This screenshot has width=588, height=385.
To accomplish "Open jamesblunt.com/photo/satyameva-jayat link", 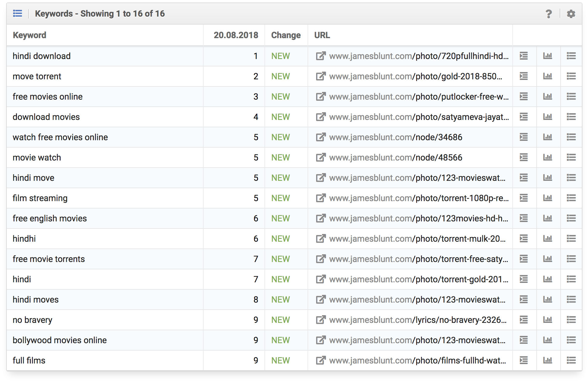I will tap(419, 117).
